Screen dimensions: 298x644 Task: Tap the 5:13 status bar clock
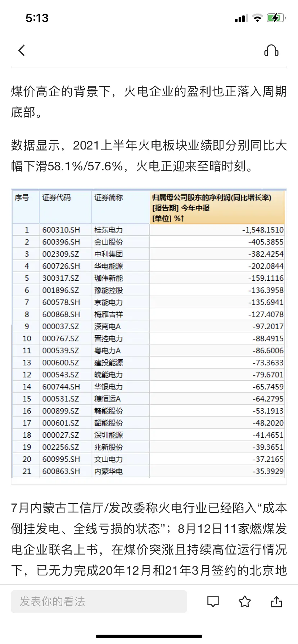(x=37, y=18)
